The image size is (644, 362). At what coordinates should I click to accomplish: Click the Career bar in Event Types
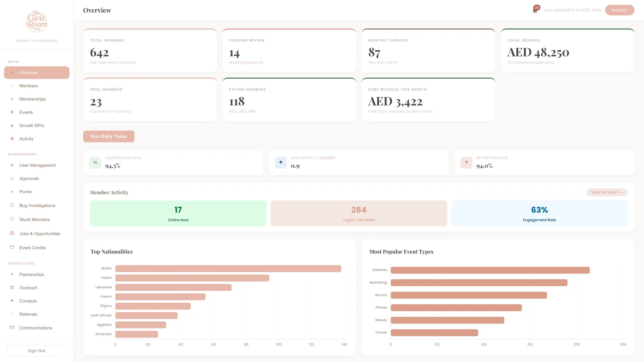[434, 333]
